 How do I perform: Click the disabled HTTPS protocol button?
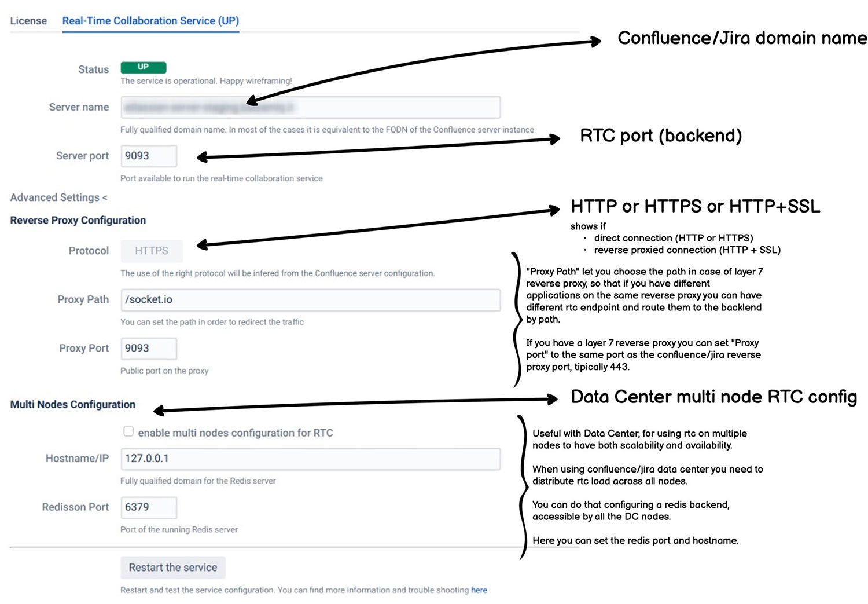[152, 251]
